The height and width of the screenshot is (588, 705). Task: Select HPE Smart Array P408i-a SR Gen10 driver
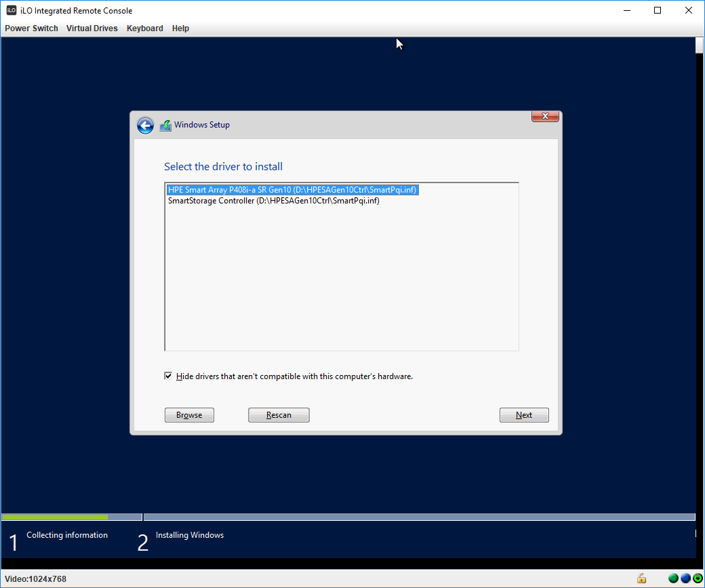292,190
